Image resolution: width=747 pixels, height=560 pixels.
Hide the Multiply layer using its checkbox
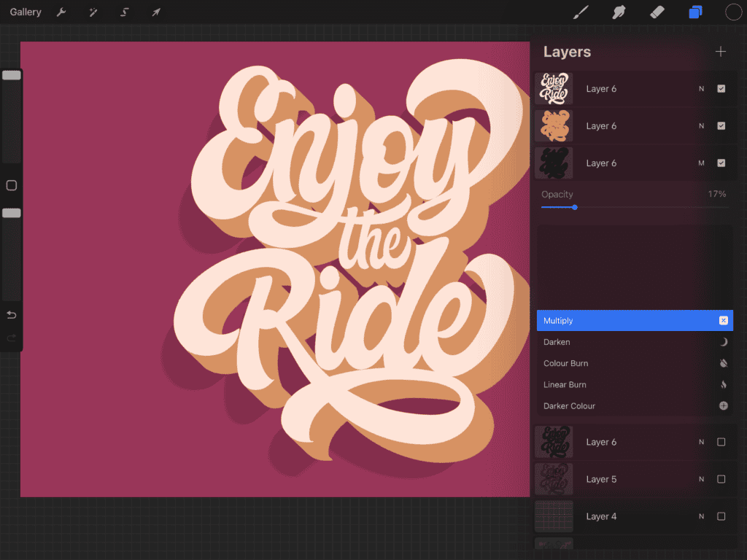coord(721,163)
